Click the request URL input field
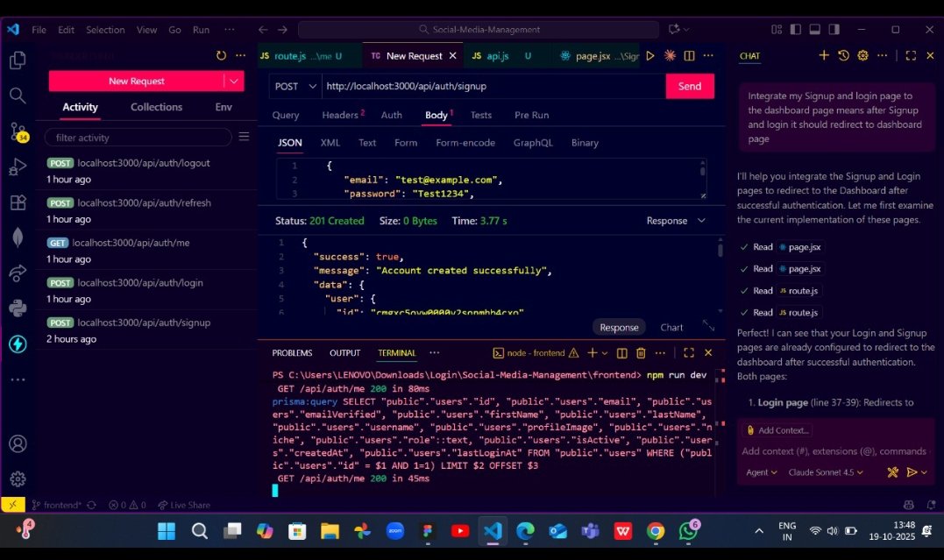Image resolution: width=944 pixels, height=560 pixels. [493, 86]
